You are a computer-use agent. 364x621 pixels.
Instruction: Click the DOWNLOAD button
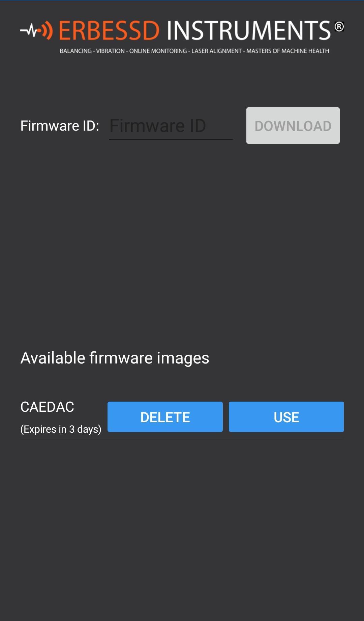[x=293, y=126]
